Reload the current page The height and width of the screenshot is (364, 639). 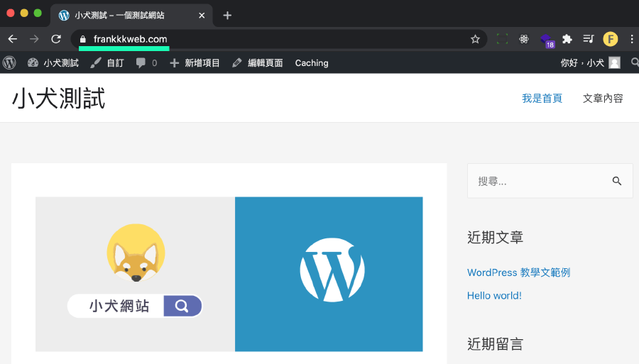coord(56,39)
